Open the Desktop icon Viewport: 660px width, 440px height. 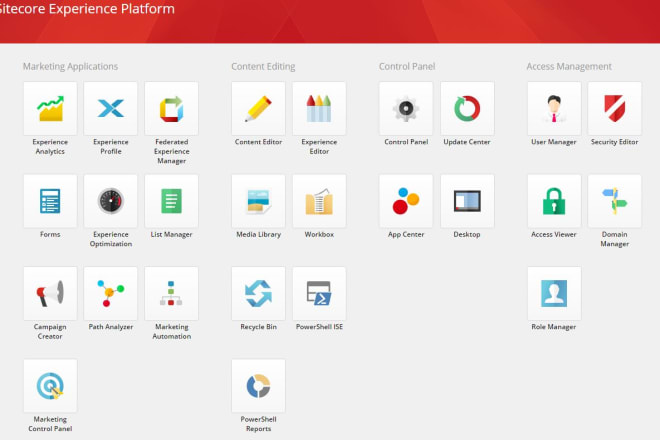(467, 201)
